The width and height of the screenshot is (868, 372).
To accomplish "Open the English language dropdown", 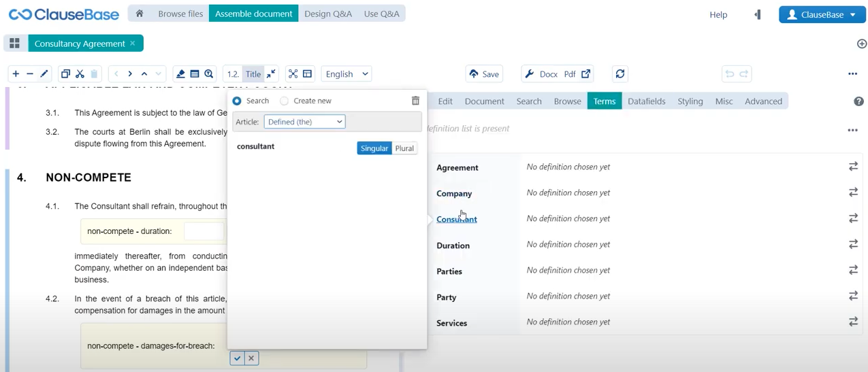I will [x=347, y=74].
